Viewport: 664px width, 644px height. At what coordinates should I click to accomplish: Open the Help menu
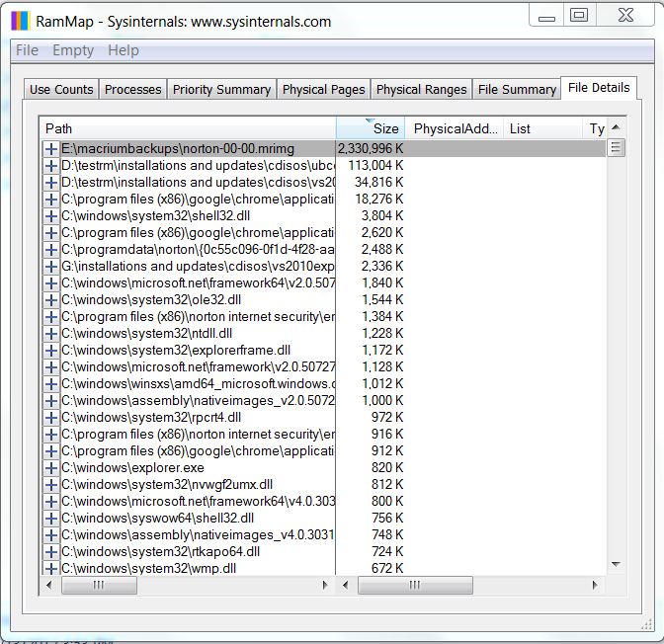pos(124,50)
